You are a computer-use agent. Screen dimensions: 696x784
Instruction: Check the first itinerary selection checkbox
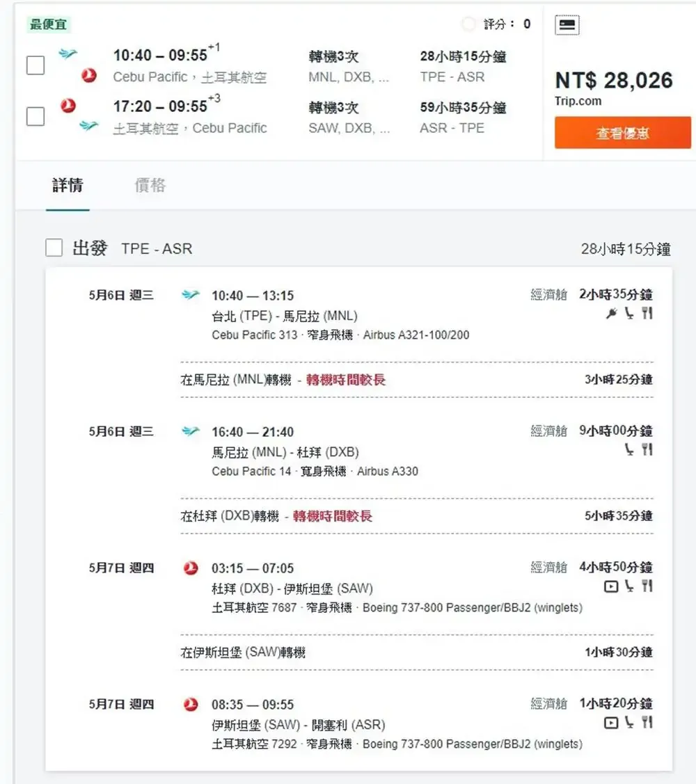coord(35,65)
